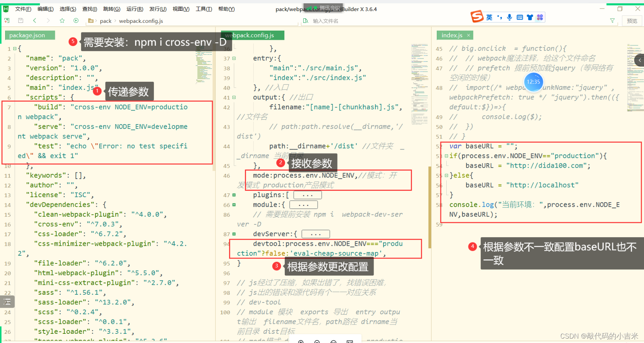Click the collapse arrow on the right edge
This screenshot has width=644, height=343.
640,60
